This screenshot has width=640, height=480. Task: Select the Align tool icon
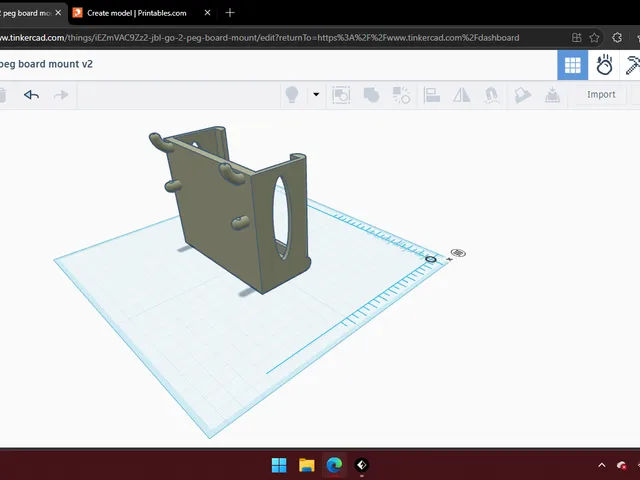pos(431,95)
